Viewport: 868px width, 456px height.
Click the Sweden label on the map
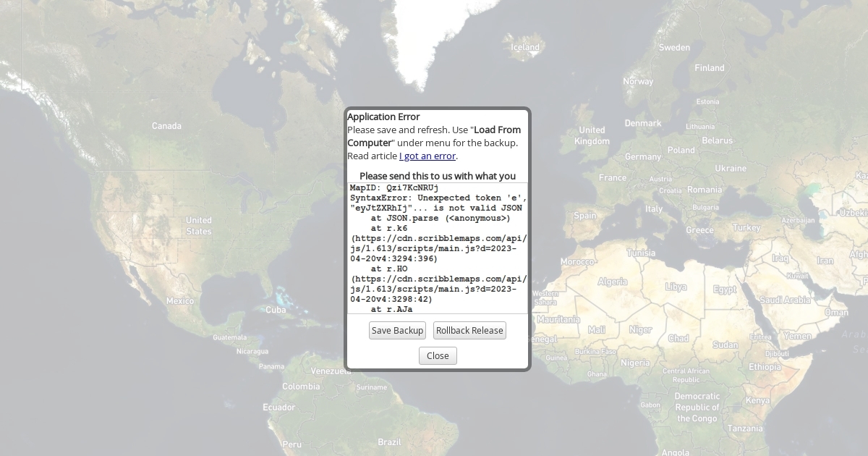pyautogui.click(x=674, y=48)
